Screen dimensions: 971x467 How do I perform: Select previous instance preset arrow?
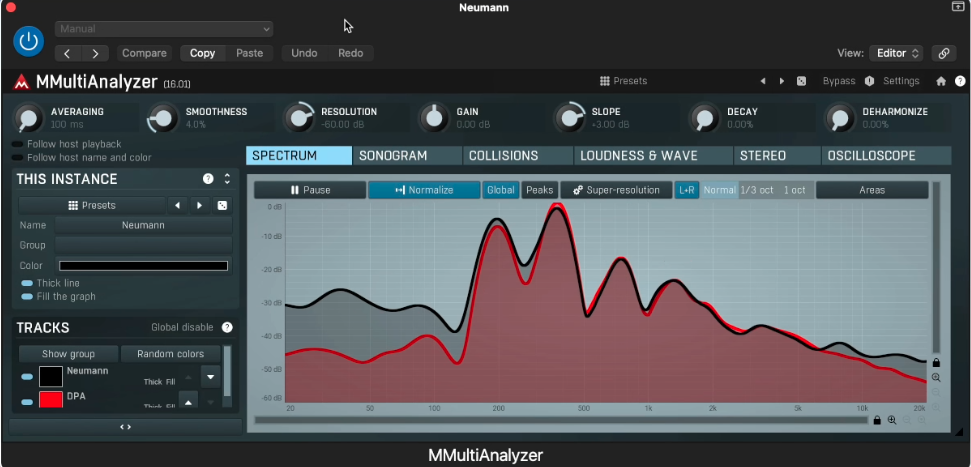pyautogui.click(x=178, y=206)
